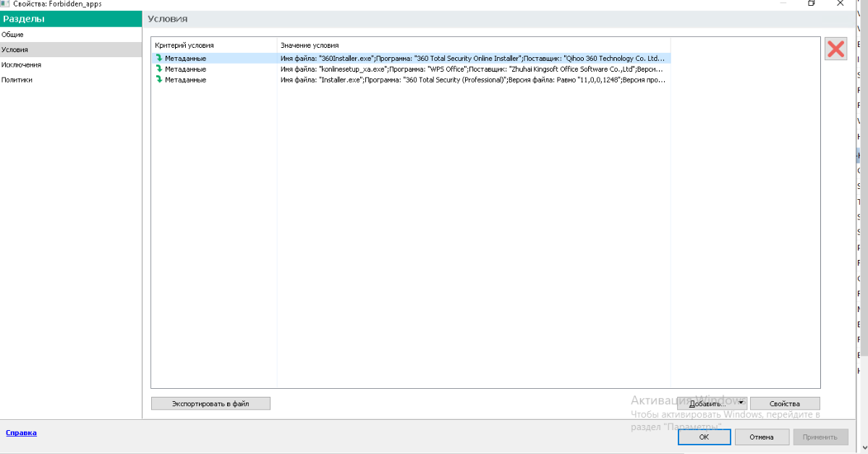Viewport: 868px width, 454px height.
Task: Click the red X delete condition icon
Action: [x=835, y=49]
